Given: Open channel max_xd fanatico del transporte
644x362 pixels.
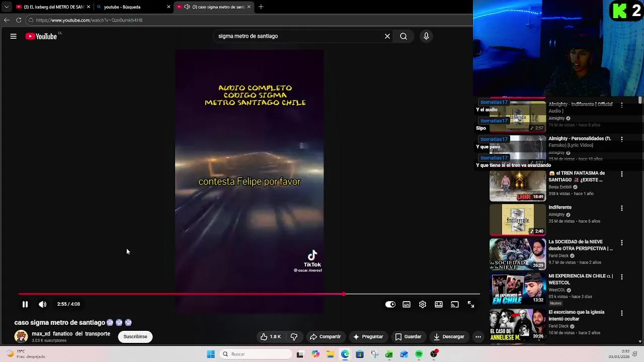Looking at the screenshot, I should pyautogui.click(x=71, y=334).
